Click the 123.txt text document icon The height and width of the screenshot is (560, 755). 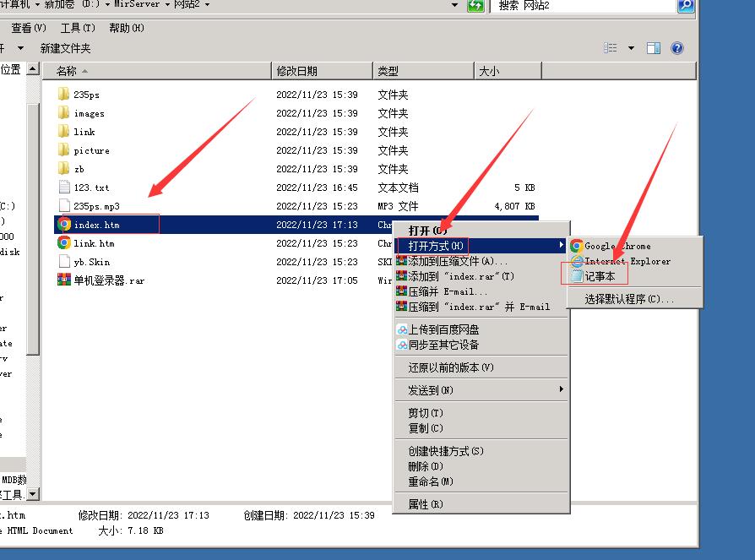pyautogui.click(x=64, y=187)
